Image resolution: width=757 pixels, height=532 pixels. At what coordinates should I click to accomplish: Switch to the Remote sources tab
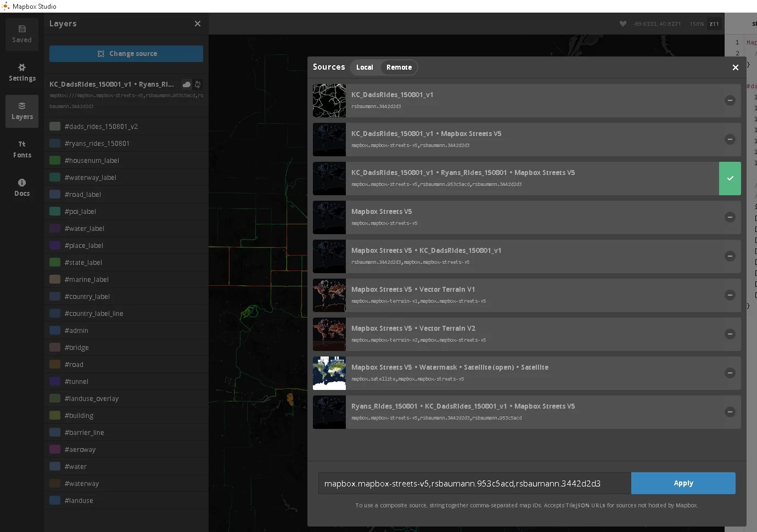tap(399, 67)
